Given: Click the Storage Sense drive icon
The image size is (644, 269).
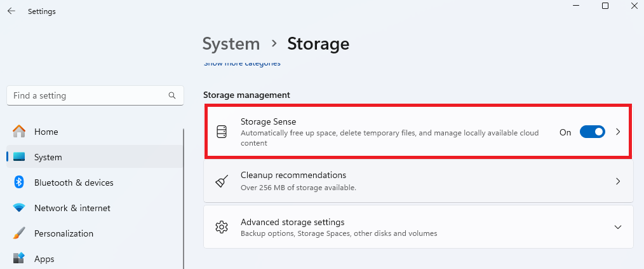Looking at the screenshot, I should coord(222,132).
